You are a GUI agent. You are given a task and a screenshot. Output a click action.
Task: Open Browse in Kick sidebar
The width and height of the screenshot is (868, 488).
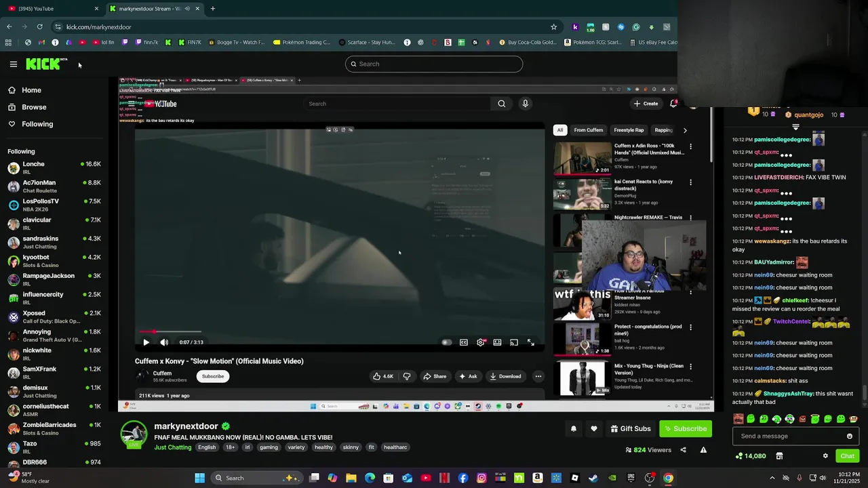click(x=34, y=107)
